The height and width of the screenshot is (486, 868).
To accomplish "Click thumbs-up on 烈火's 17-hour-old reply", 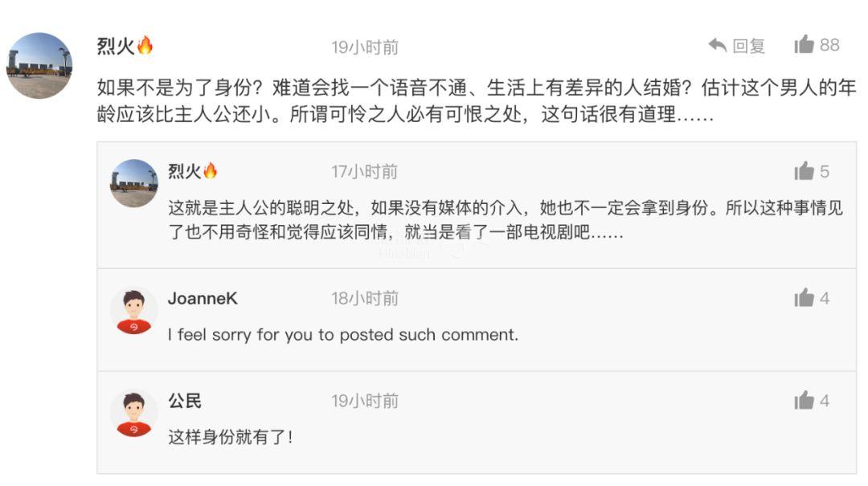I will click(x=804, y=171).
